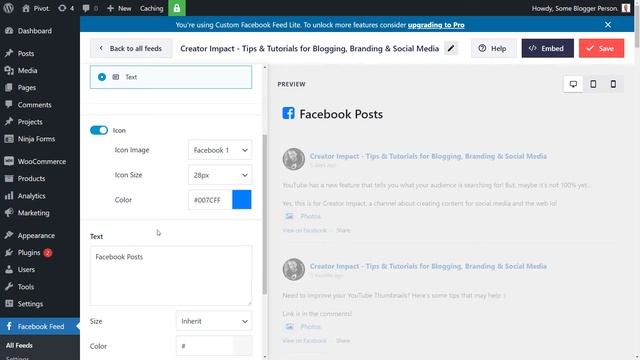Click the Text header type icon
640x360 pixels.
tap(116, 77)
